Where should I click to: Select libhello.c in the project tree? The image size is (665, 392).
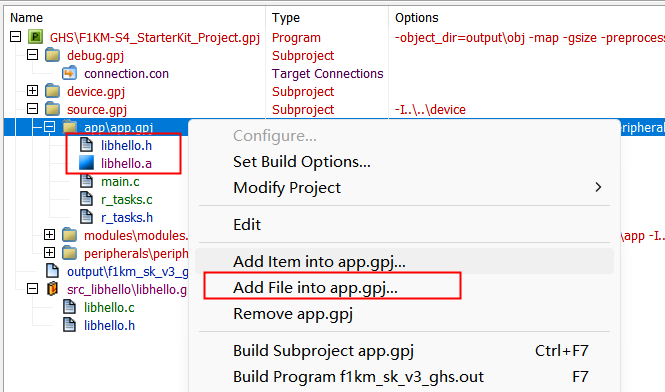[109, 308]
